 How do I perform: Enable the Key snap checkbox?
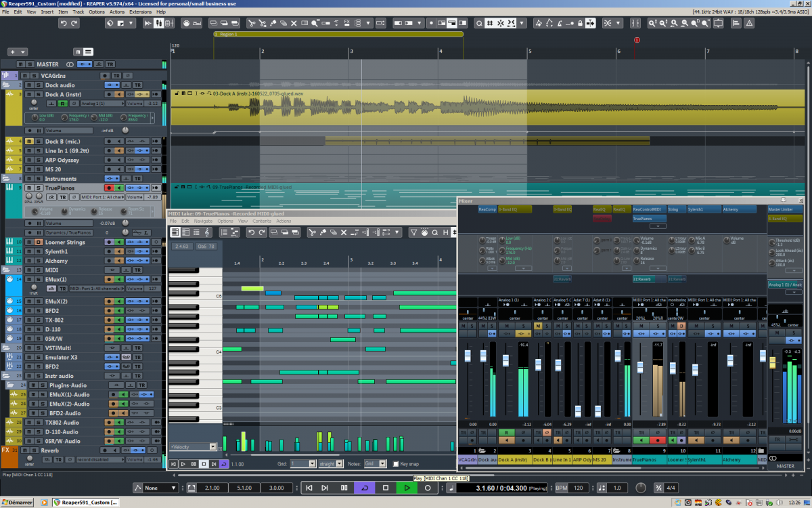click(397, 464)
